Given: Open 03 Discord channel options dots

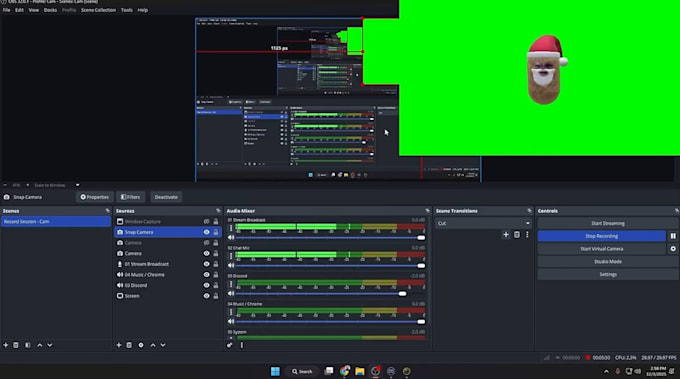Looking at the screenshot, I should point(231,284).
